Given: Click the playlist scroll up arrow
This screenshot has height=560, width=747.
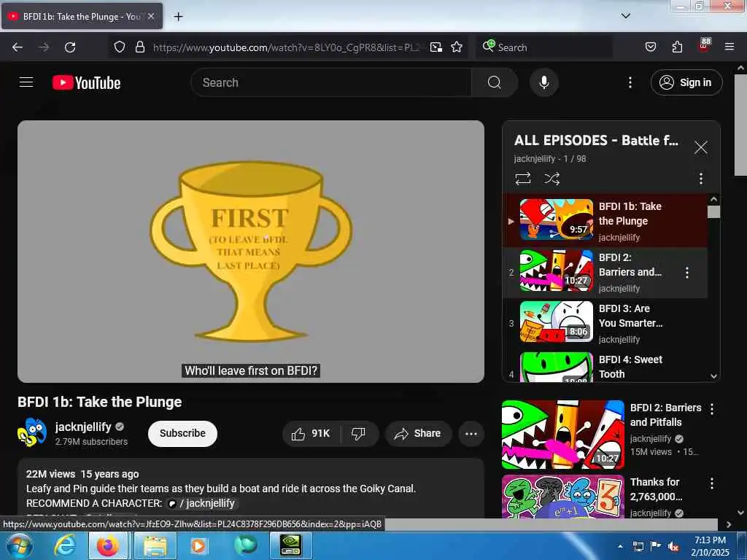Looking at the screenshot, I should pyautogui.click(x=713, y=199).
